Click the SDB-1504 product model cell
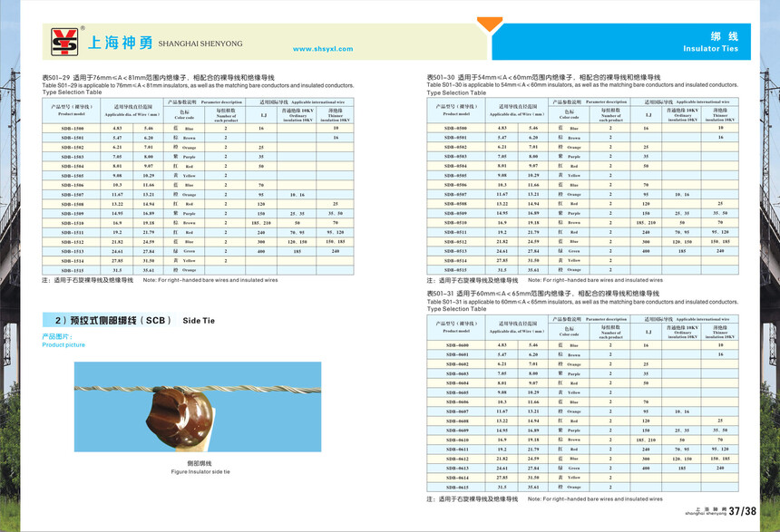The height and width of the screenshot is (532, 780). point(72,166)
